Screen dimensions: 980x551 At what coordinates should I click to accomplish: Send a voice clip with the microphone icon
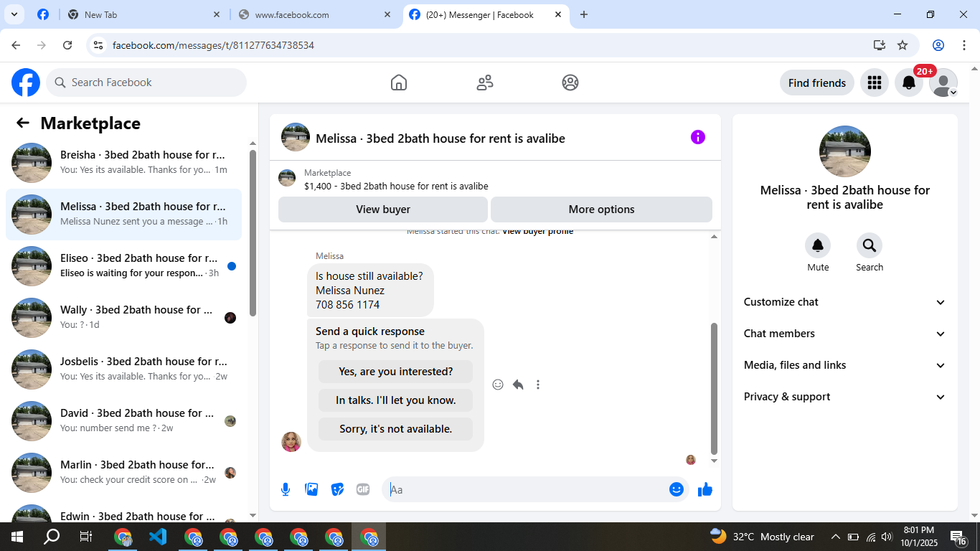click(x=286, y=489)
